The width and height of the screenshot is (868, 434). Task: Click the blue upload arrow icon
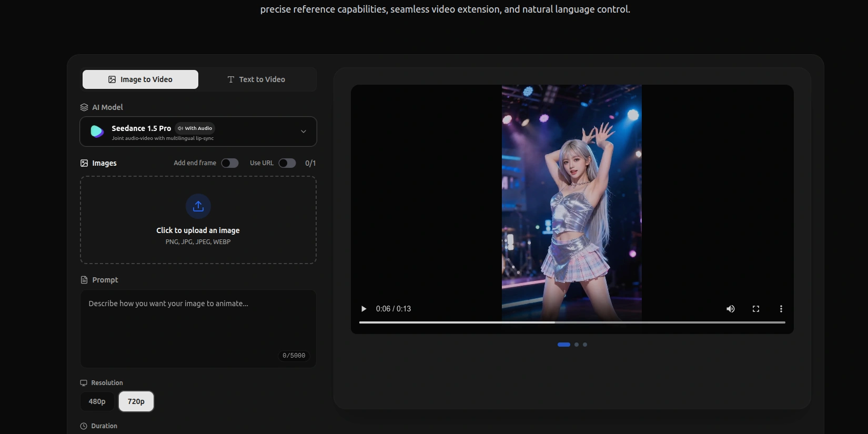tap(198, 206)
